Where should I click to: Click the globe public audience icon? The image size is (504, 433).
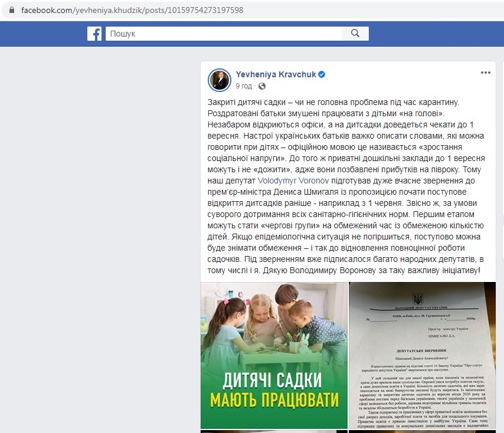click(262, 86)
